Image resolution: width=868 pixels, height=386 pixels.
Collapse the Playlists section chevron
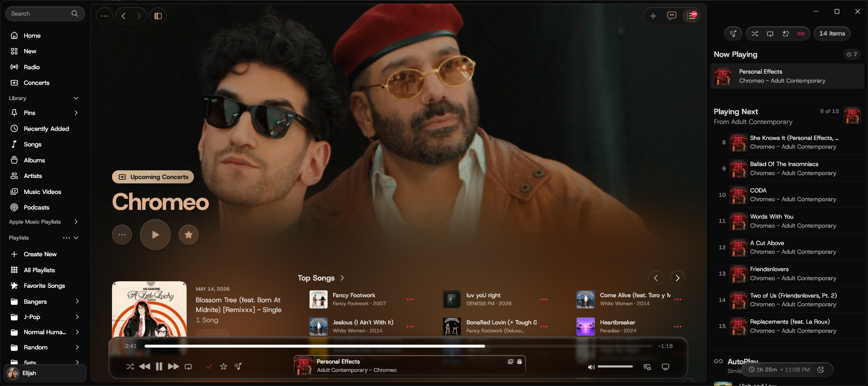[x=76, y=238]
